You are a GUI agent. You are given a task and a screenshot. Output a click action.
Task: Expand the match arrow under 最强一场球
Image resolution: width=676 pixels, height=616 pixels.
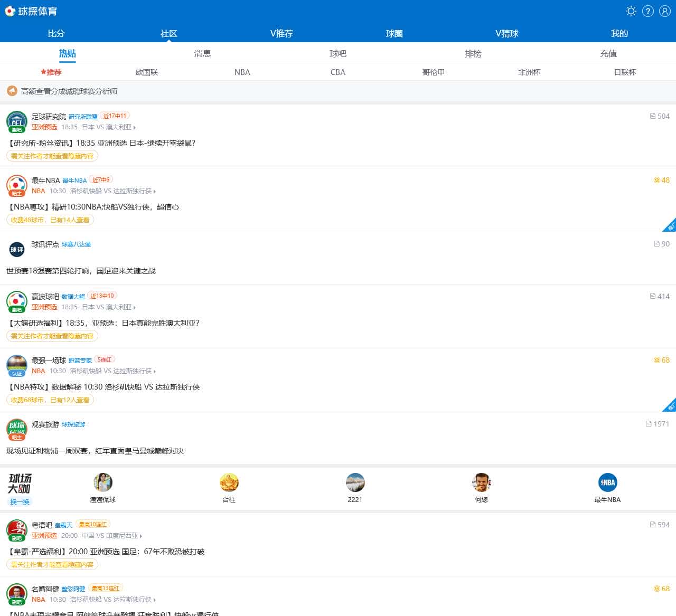coord(154,371)
